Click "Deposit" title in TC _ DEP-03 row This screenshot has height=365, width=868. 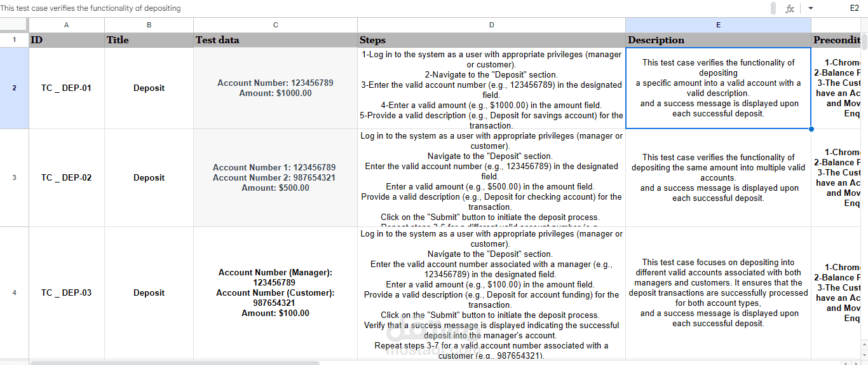pyautogui.click(x=149, y=293)
